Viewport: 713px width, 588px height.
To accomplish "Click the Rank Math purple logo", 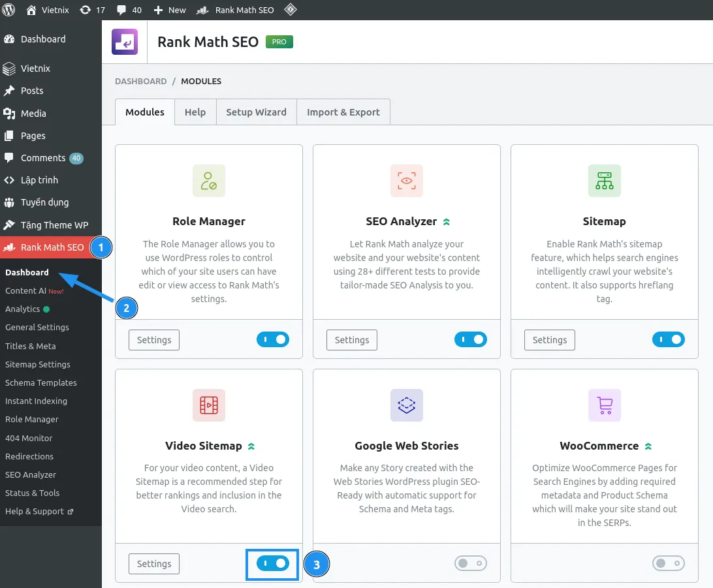I will click(x=125, y=42).
